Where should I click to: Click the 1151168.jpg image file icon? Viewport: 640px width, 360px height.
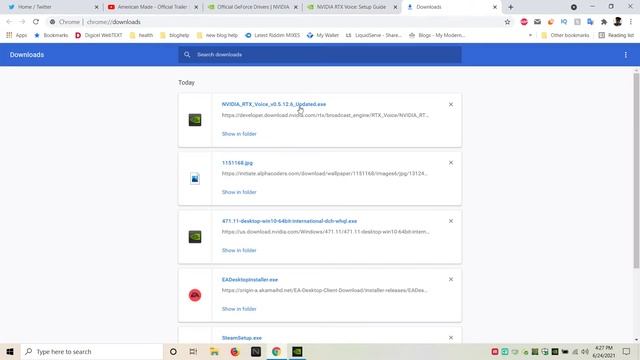coord(195,178)
